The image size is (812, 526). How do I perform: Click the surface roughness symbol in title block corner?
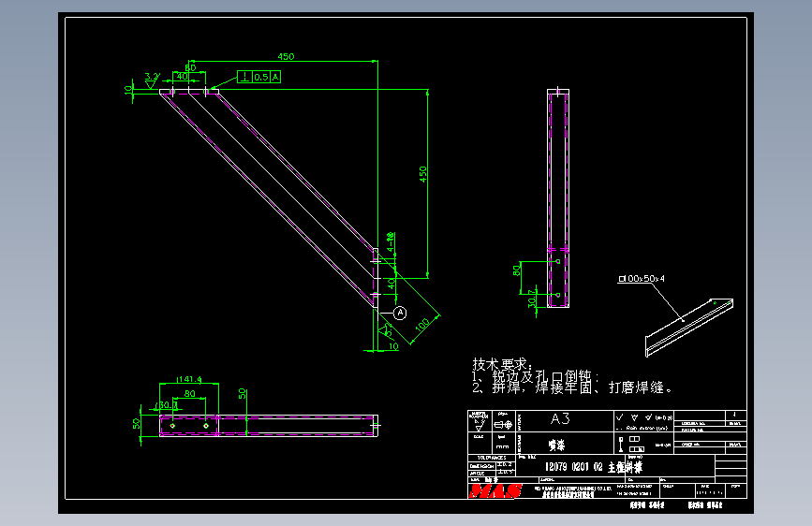479,426
